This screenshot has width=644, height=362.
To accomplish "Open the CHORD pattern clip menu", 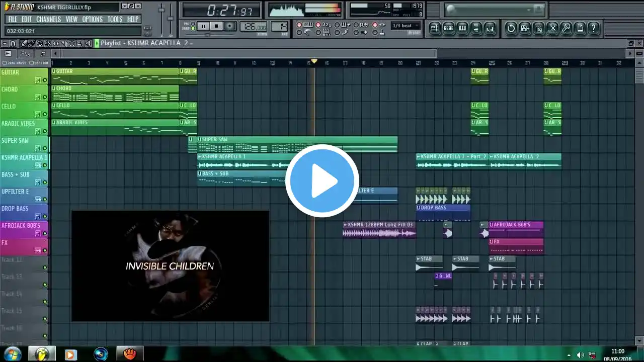I will [54, 88].
